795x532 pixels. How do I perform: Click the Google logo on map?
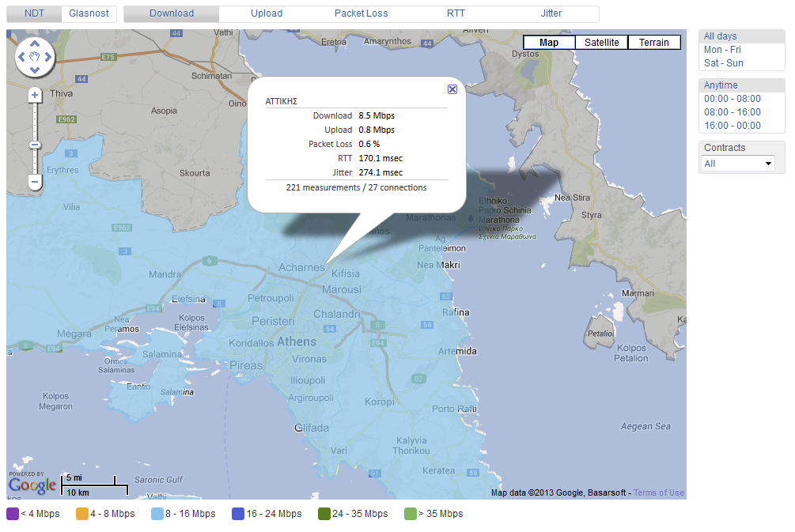tap(32, 484)
